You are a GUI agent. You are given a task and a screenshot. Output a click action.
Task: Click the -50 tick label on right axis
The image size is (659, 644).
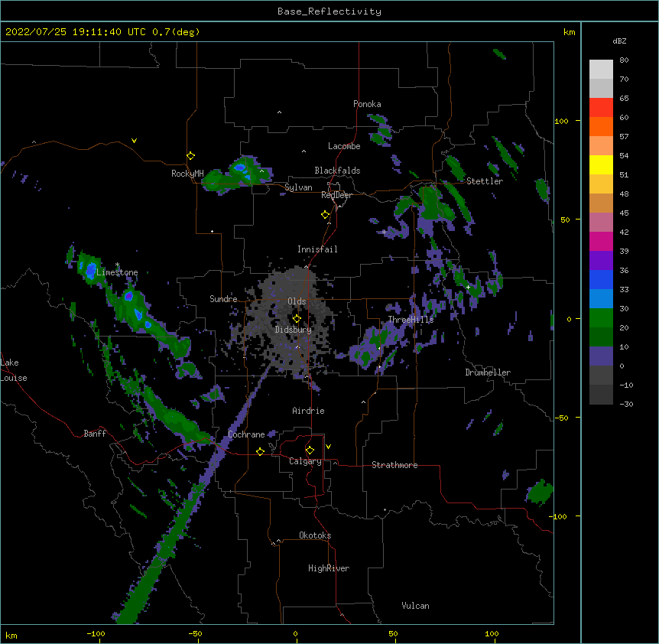tap(562, 418)
